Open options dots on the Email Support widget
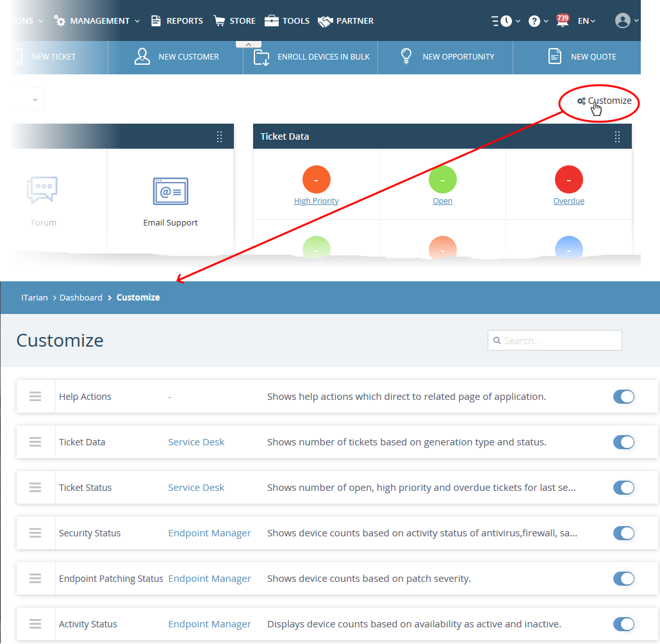Viewport: 660px width, 644px height. click(x=219, y=136)
